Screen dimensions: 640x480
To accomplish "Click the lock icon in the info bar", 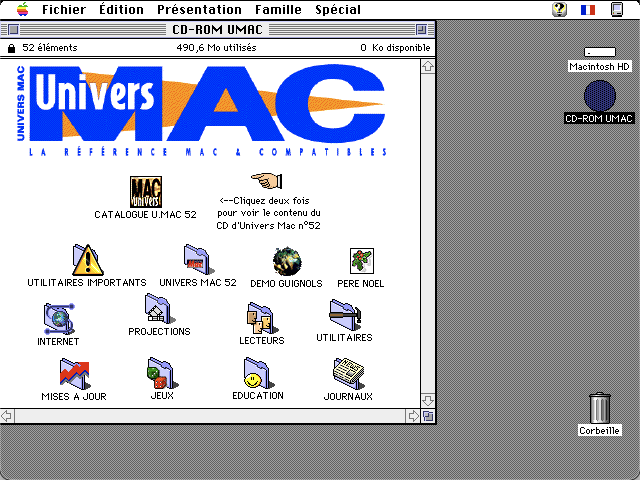I will 11,48.
